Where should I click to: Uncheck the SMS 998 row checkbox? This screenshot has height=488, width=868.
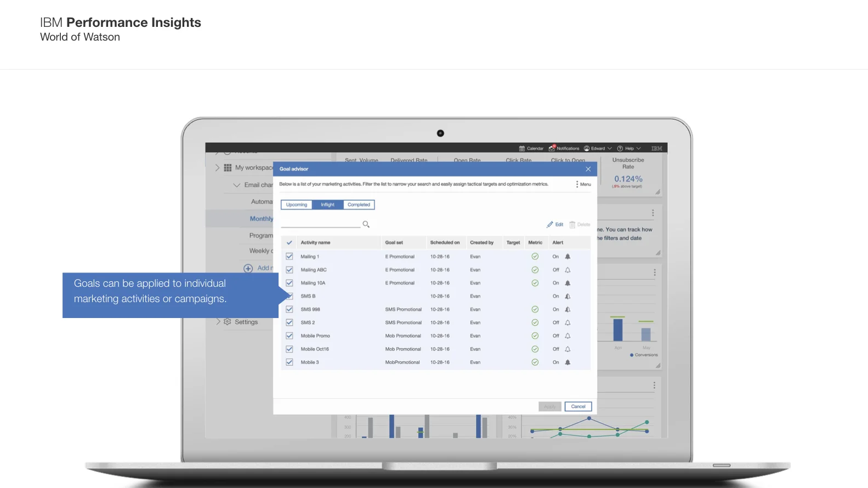tap(290, 309)
